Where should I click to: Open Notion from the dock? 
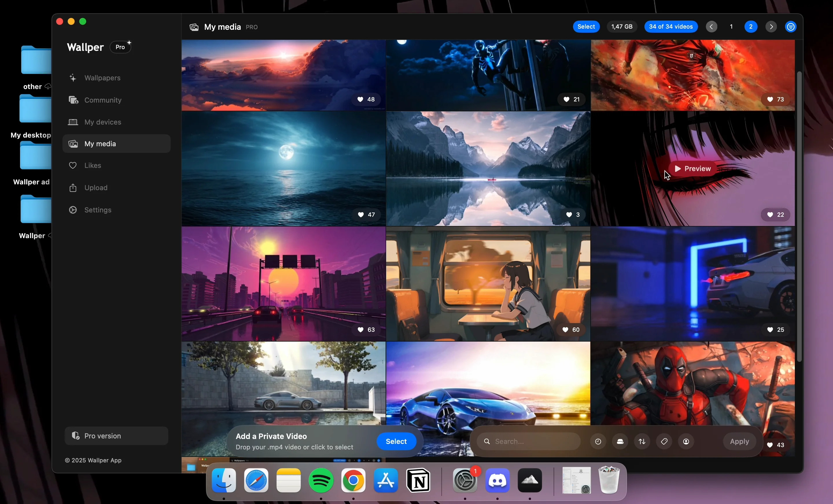tap(418, 480)
